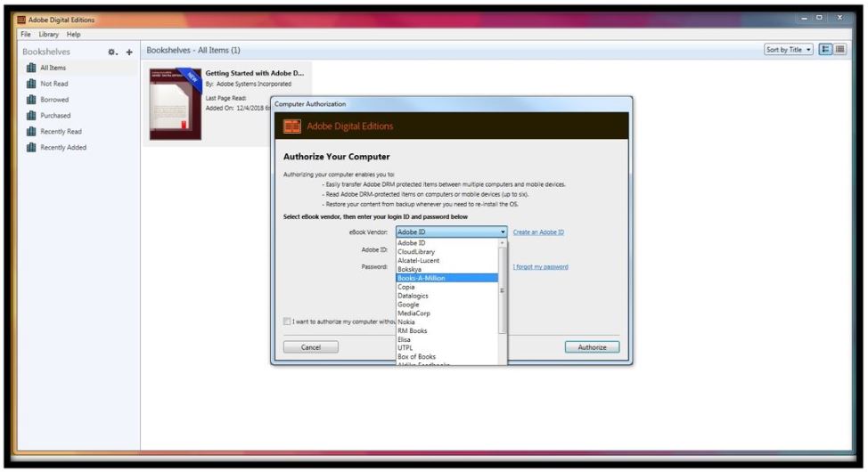
Task: Enable authorize computer without ID checkbox
Action: pos(287,321)
